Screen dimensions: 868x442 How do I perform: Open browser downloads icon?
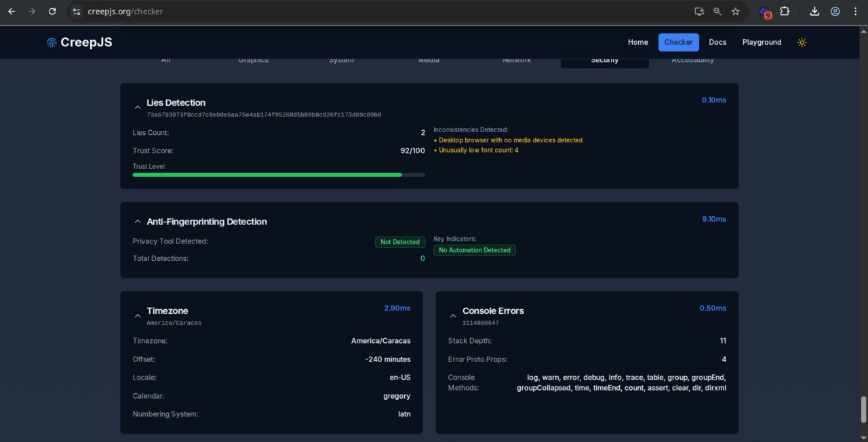coord(814,12)
